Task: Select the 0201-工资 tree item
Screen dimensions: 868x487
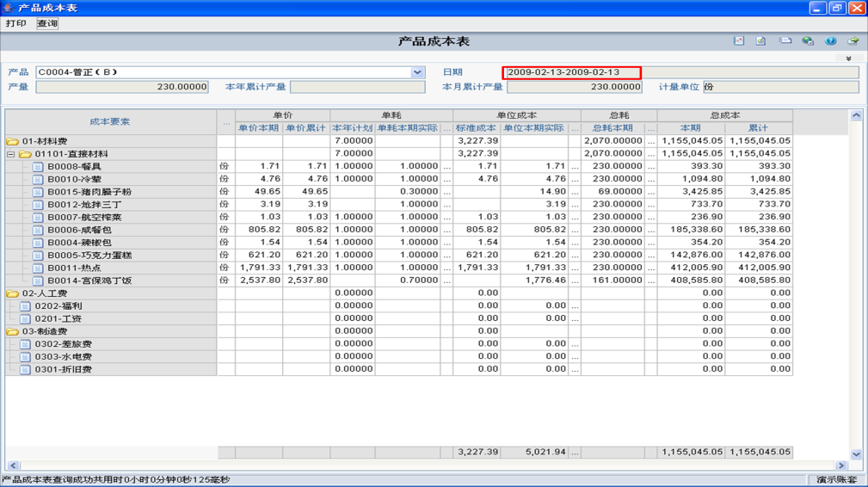Action: click(58, 319)
